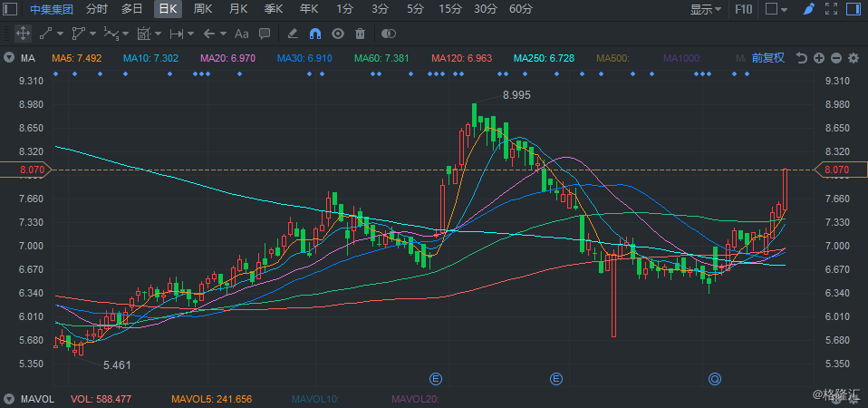Screen dimensions: 868x408
Task: Open chart settings gear icon
Action: click(853, 58)
